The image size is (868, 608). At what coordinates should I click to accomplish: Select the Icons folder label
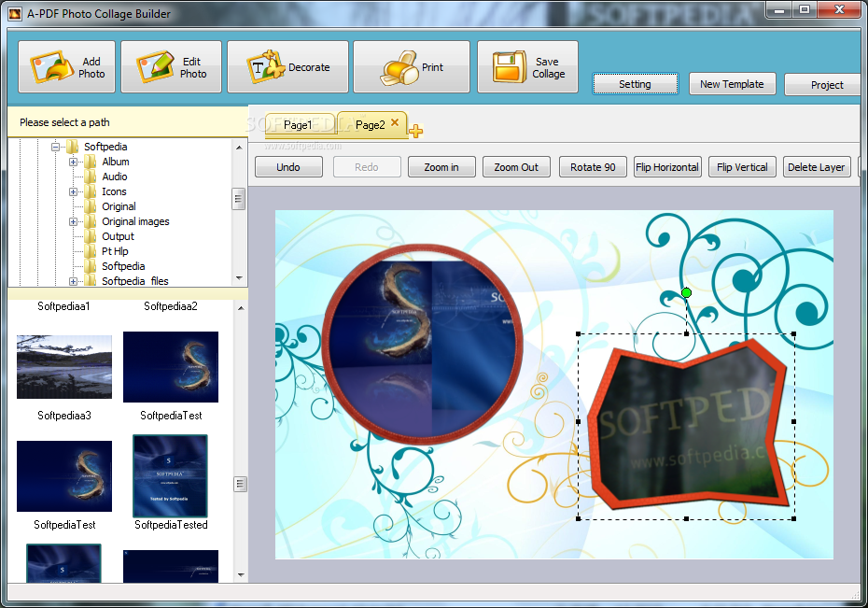114,191
